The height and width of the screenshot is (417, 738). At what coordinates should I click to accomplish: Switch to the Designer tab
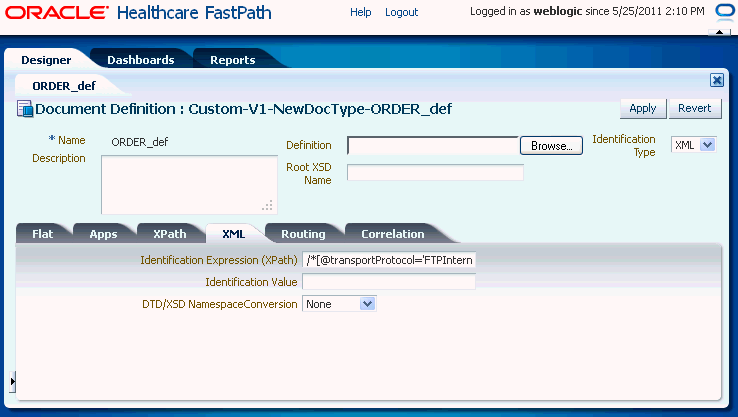[46, 60]
